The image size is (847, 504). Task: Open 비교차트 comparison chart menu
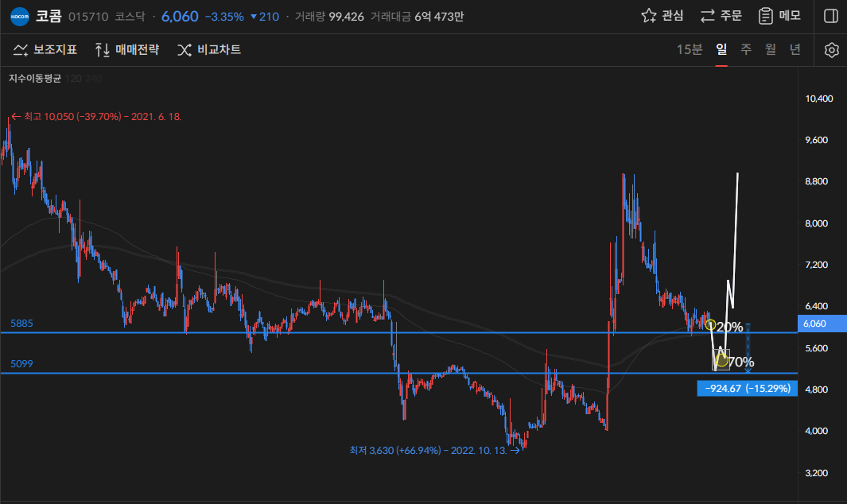click(209, 50)
